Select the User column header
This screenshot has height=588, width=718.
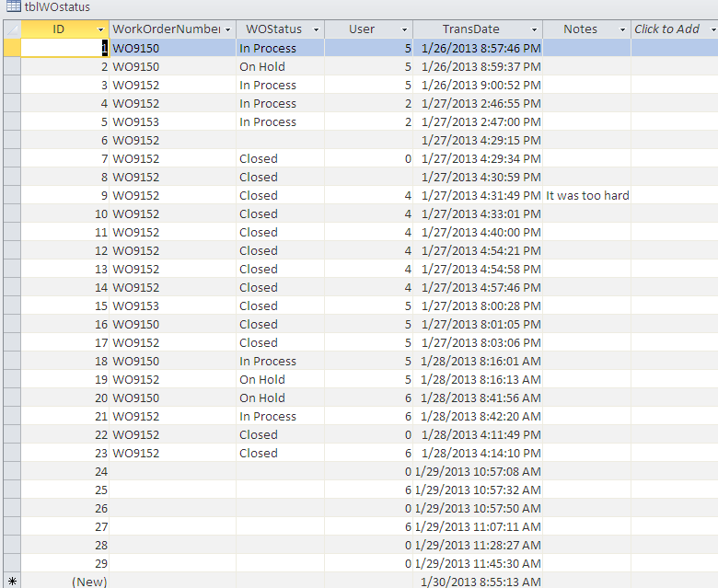[x=369, y=29]
